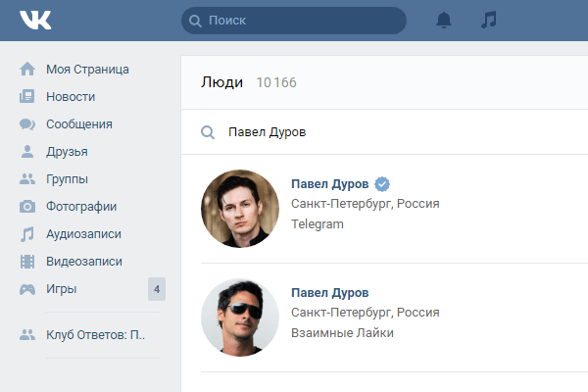Open Друзья from the left menu
Image resolution: width=588 pixels, height=392 pixels.
click(67, 152)
